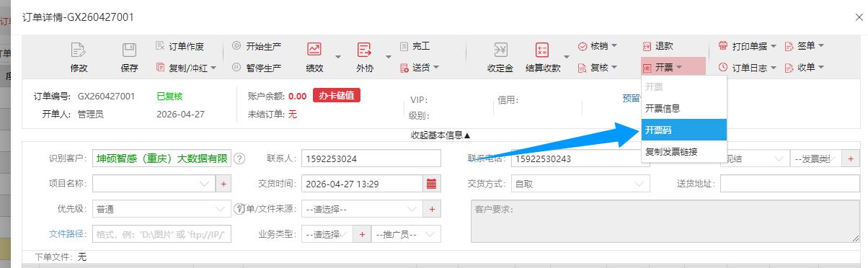Open the 项目名称 combo box
Screen dimensions: 868x268
click(154, 184)
